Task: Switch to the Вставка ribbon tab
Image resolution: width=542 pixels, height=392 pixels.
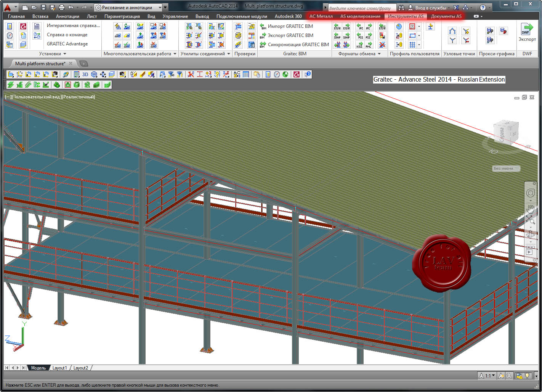Action: (40, 16)
